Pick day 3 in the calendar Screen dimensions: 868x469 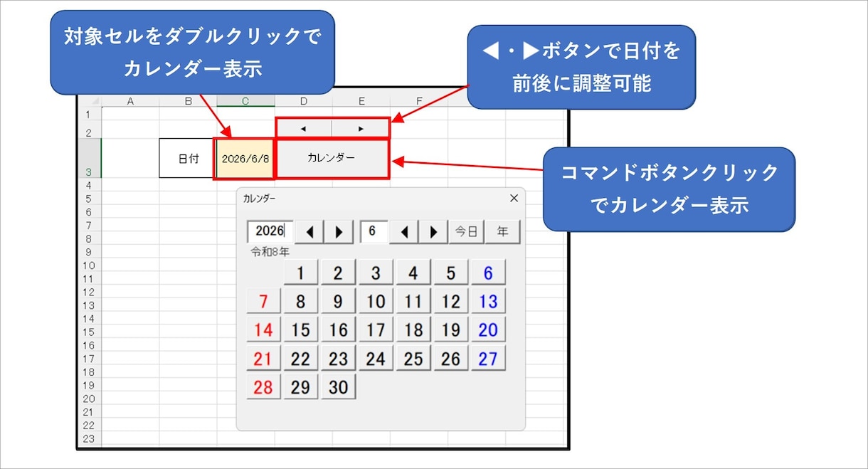click(376, 273)
